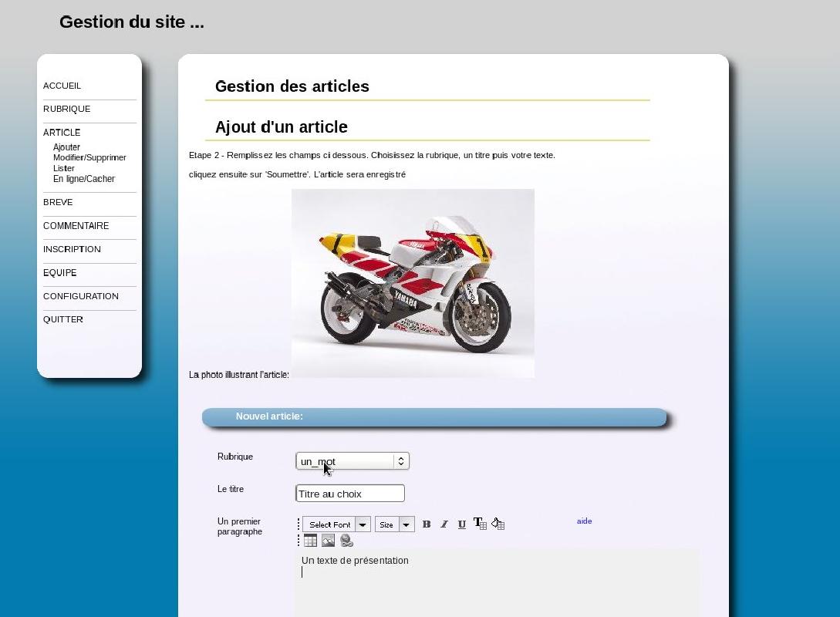Toggle underline formatting in the editor toolbar
This screenshot has width=840, height=617.
462,524
